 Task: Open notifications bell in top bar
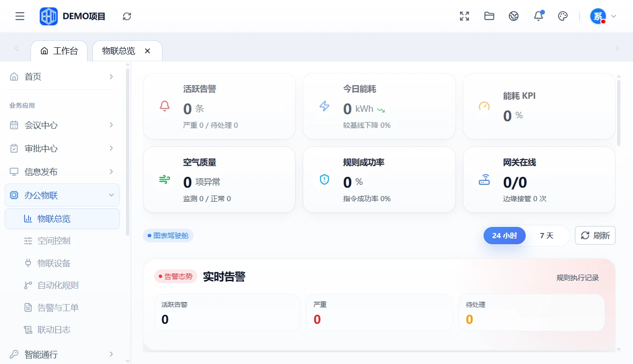(538, 16)
